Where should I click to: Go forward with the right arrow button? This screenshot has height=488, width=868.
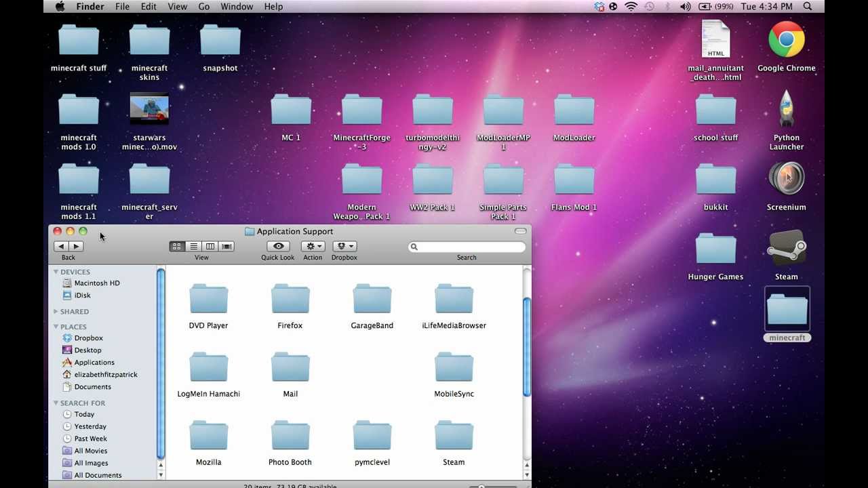point(76,246)
